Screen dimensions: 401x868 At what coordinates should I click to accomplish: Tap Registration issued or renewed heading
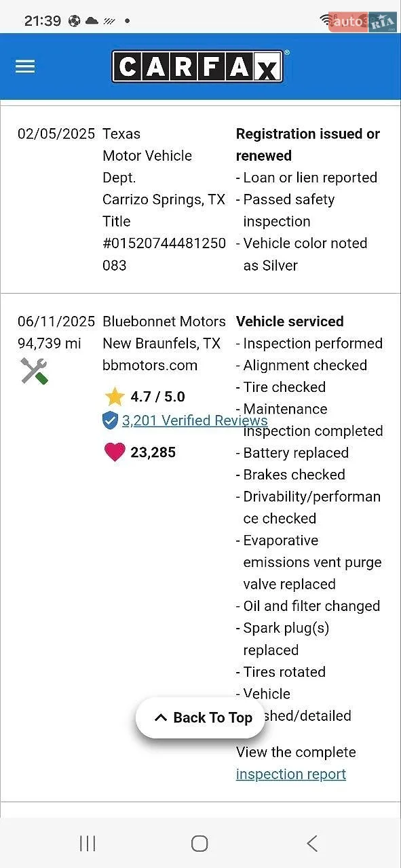[x=308, y=144]
